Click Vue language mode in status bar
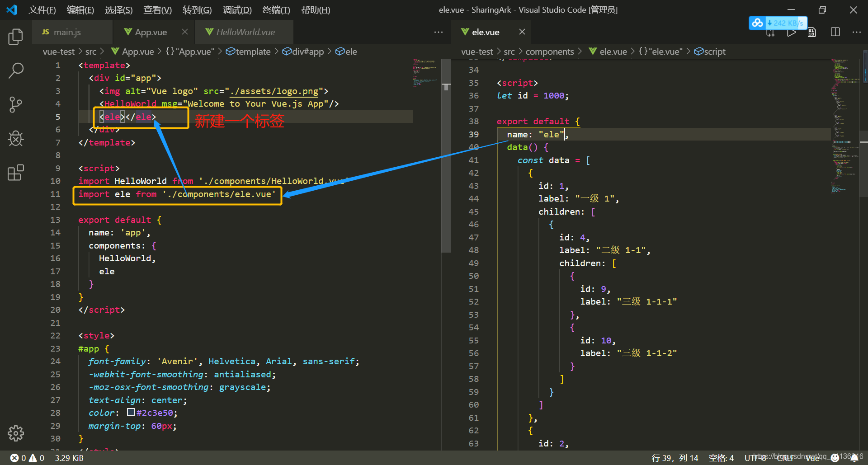This screenshot has height=465, width=868. pos(812,458)
